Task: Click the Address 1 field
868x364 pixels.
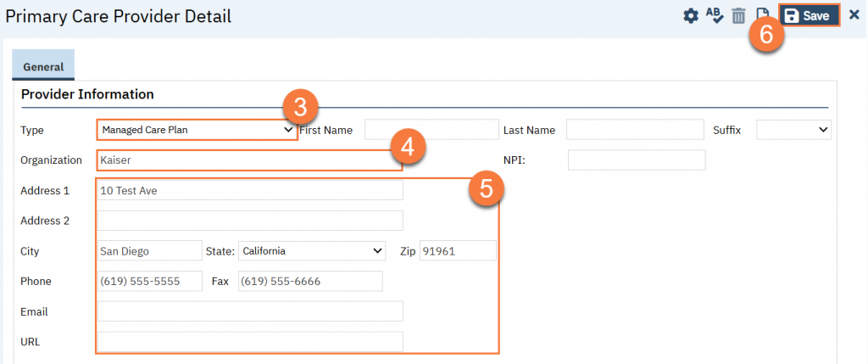Action: [249, 191]
